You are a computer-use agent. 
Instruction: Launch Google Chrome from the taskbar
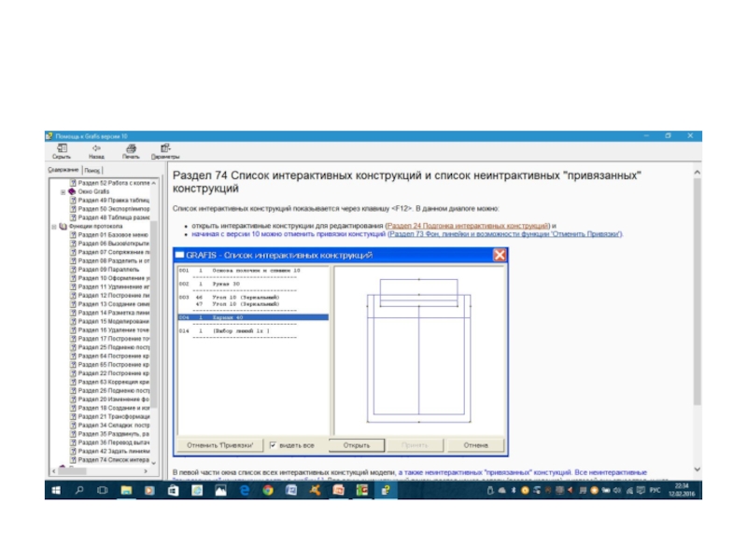pyautogui.click(x=268, y=490)
